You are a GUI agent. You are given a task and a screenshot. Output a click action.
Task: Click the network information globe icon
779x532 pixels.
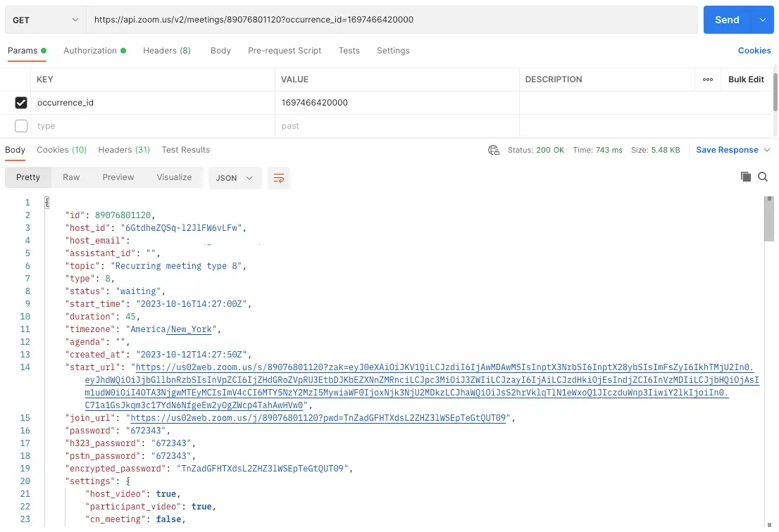pos(493,150)
